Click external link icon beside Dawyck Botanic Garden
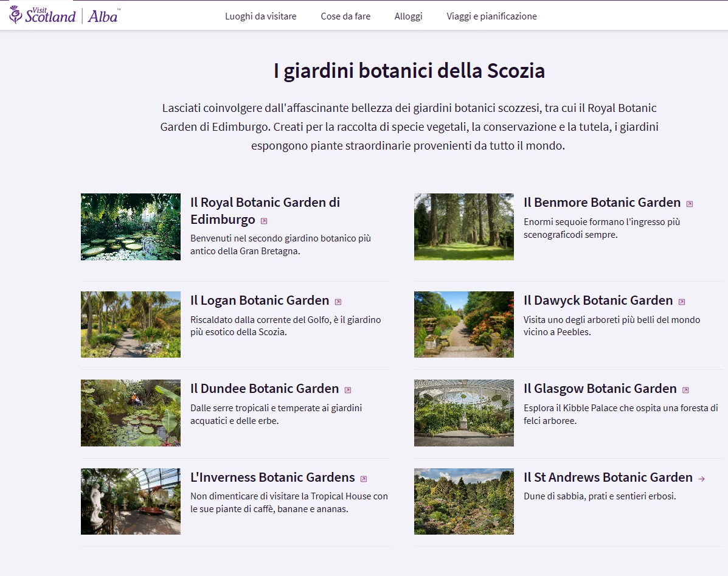The height and width of the screenshot is (576, 728). [682, 302]
